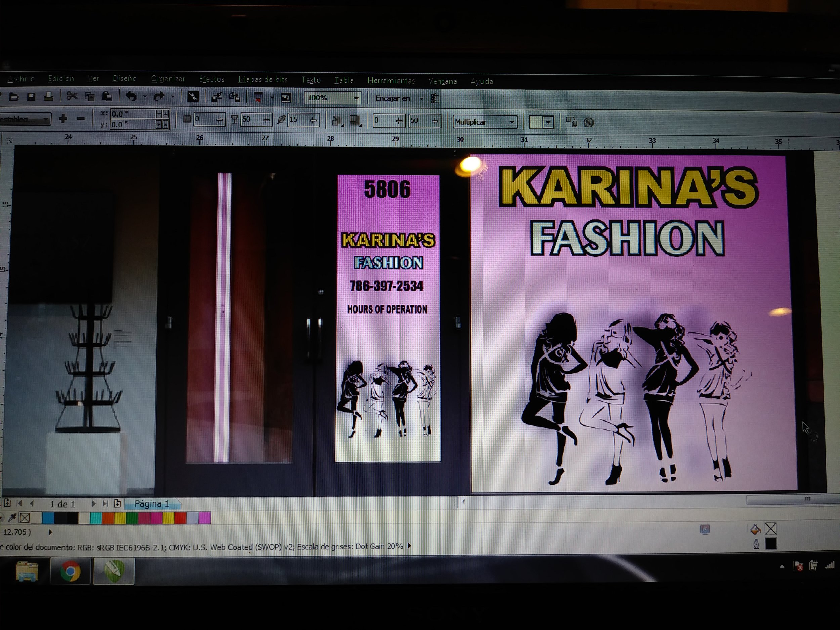Go to previous page arrow
Image resolution: width=840 pixels, height=630 pixels.
point(32,503)
